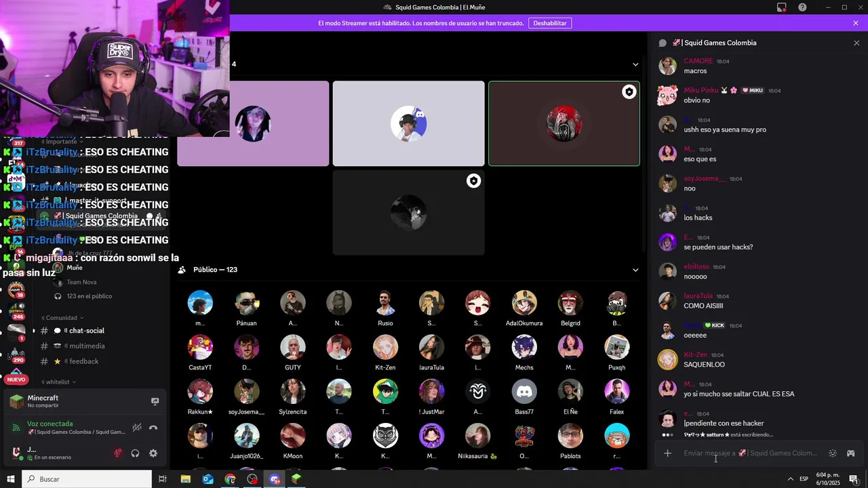Open Outlook from taskbar
Viewport: 868px width, 488px height.
208,479
